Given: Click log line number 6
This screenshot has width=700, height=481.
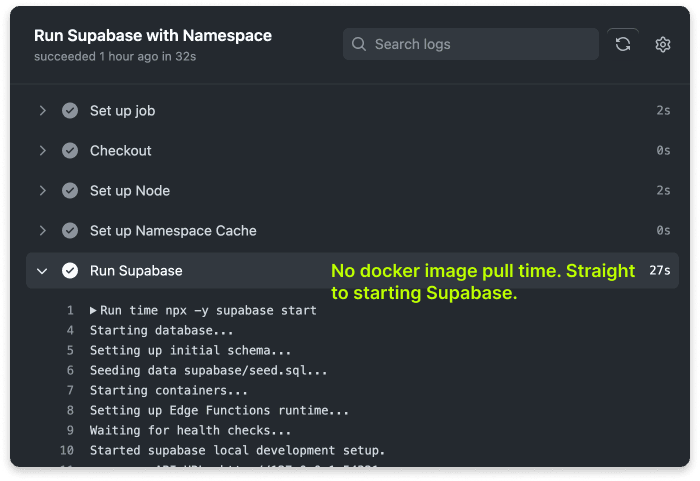Looking at the screenshot, I should (x=70, y=370).
